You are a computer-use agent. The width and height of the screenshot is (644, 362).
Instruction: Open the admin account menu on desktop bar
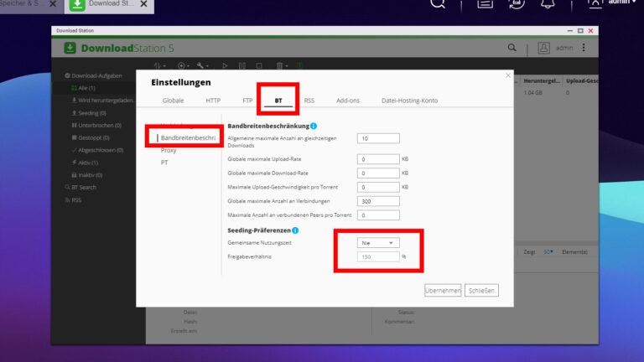612,3
